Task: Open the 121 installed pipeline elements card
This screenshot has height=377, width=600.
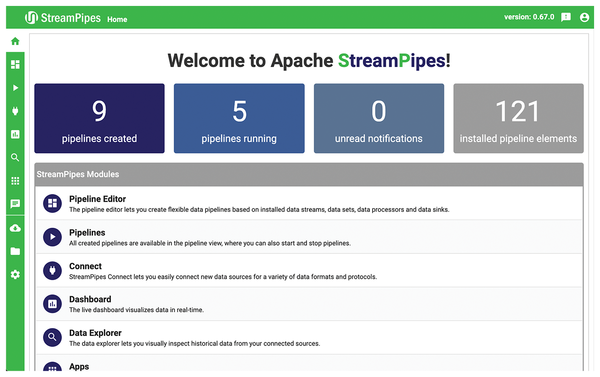Action: (518, 118)
